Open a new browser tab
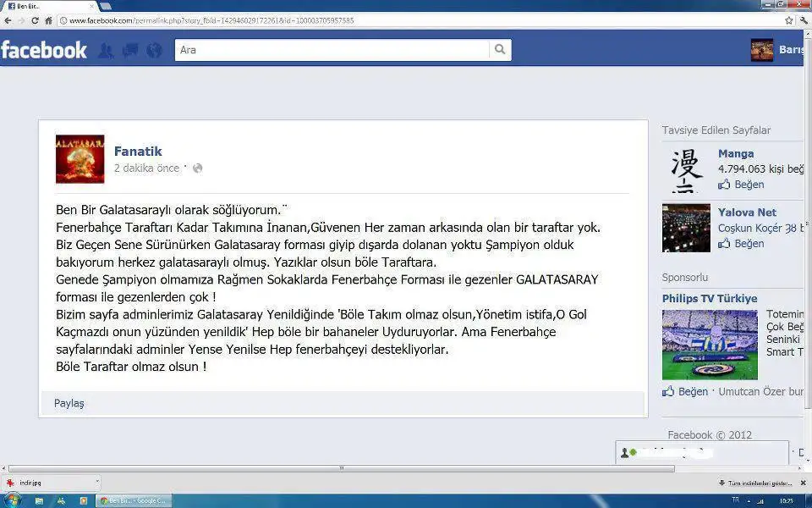The height and width of the screenshot is (508, 812). pos(106,6)
